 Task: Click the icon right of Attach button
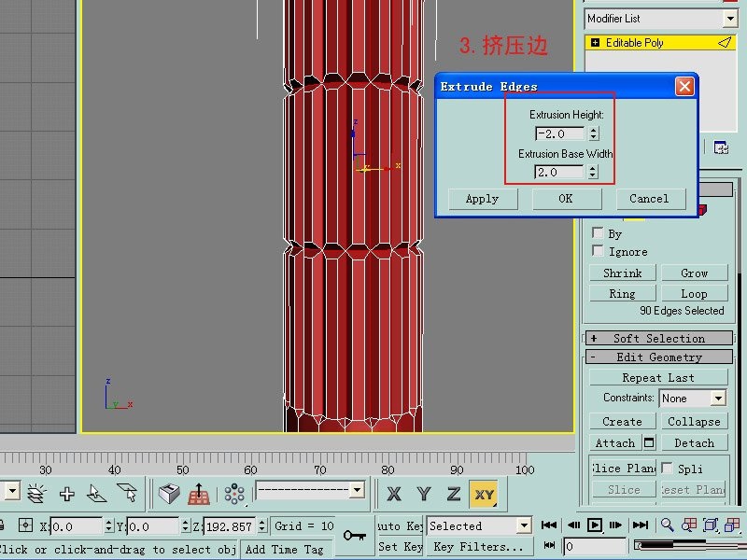pyautogui.click(x=649, y=442)
